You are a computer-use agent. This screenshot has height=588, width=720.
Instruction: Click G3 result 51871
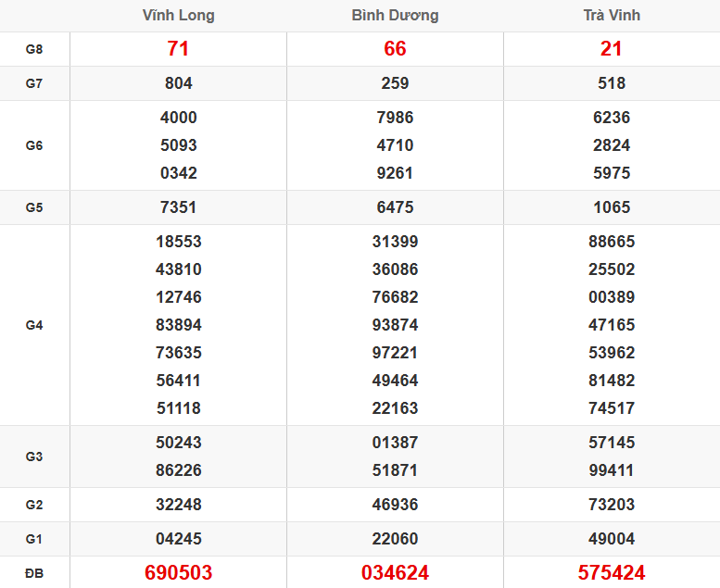point(395,470)
